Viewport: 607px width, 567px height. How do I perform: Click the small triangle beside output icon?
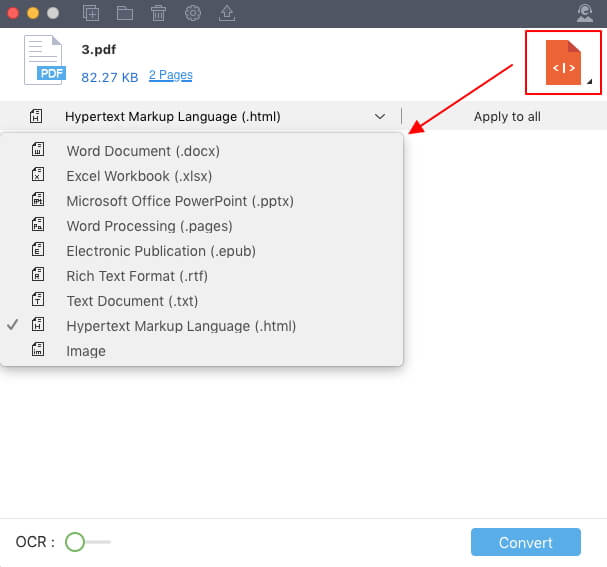(x=589, y=81)
